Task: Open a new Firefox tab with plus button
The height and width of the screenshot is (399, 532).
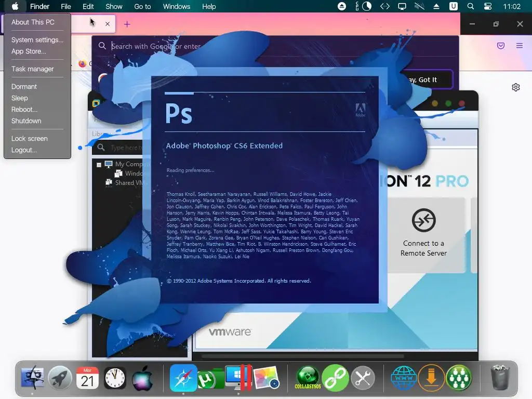Action: (127, 24)
